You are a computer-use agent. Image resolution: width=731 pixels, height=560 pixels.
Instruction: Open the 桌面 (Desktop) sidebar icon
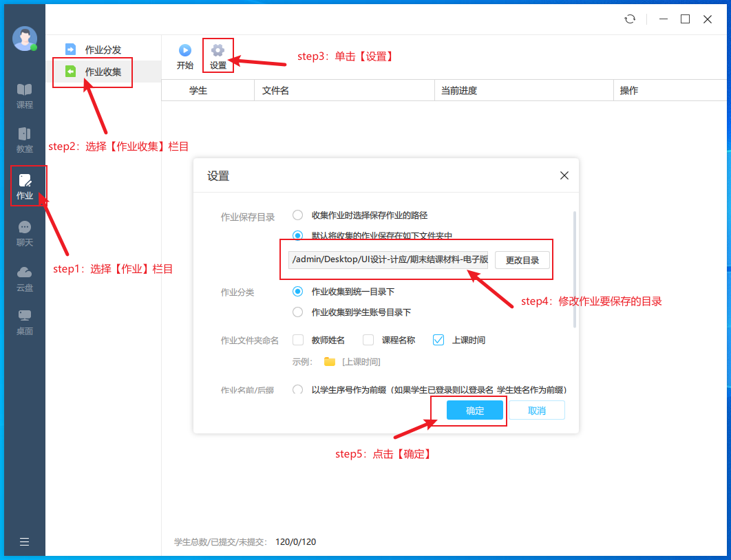pyautogui.click(x=25, y=322)
